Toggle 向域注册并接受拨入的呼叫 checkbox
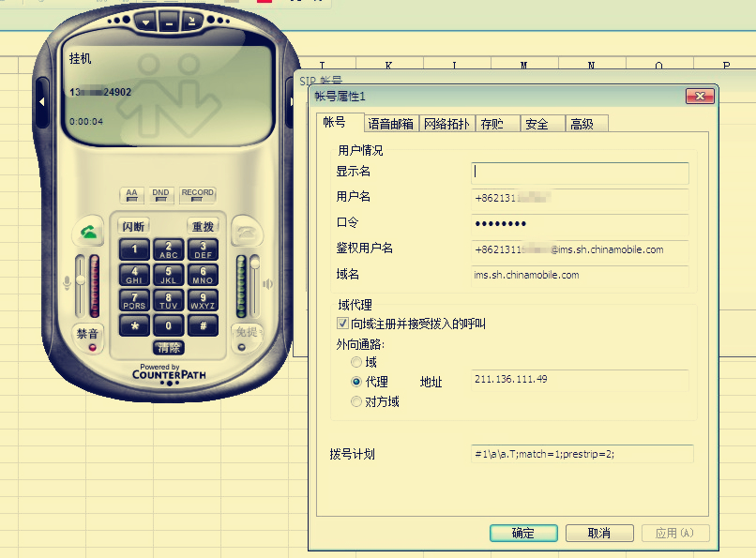This screenshot has height=558, width=756. 342,324
